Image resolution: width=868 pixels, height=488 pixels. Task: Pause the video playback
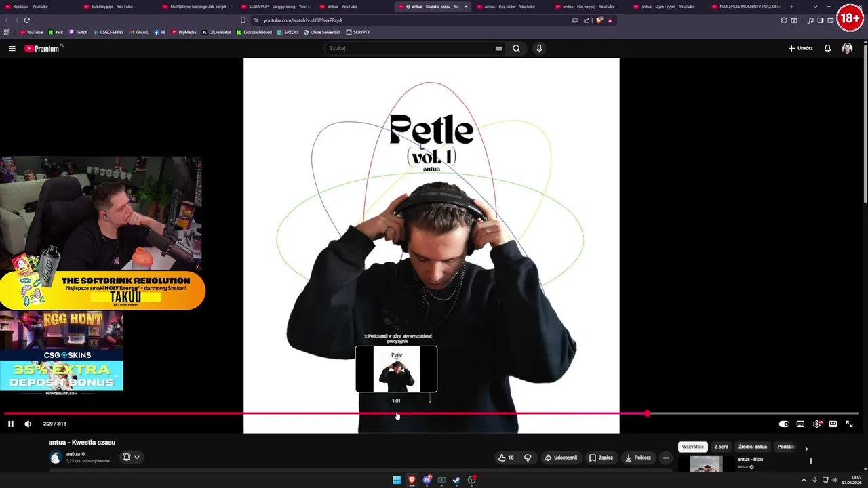click(11, 424)
